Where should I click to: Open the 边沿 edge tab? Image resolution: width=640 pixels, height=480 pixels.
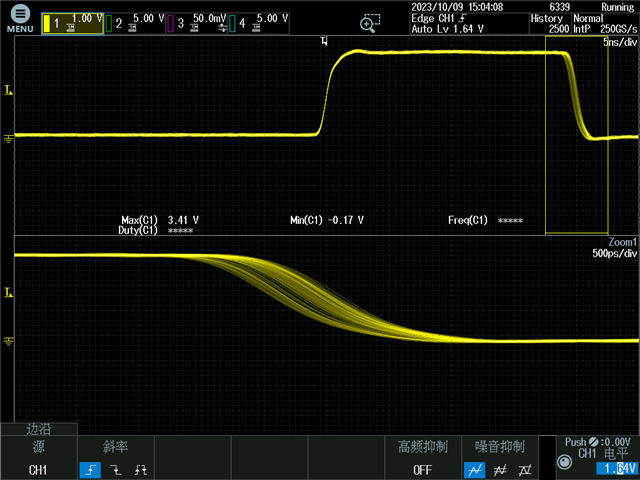click(39, 429)
